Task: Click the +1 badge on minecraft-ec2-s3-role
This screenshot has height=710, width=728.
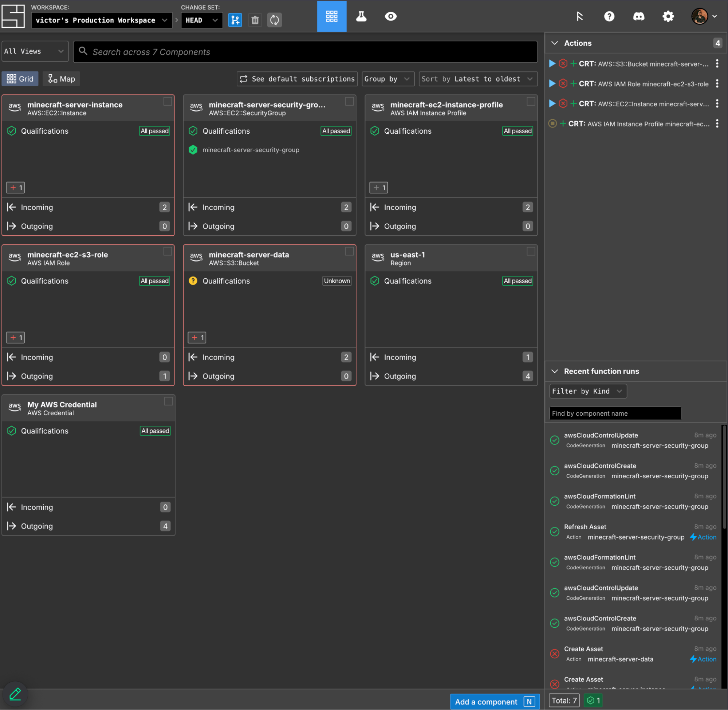Action: coord(16,337)
